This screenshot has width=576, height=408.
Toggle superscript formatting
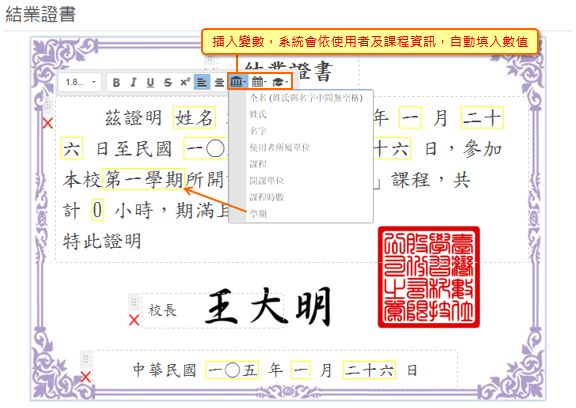coord(185,82)
